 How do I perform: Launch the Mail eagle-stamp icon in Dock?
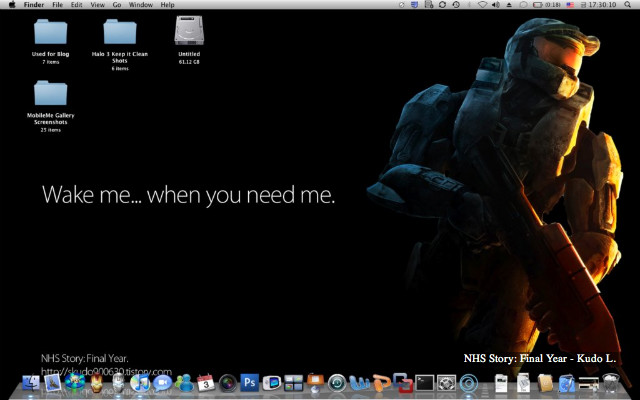tap(53, 383)
